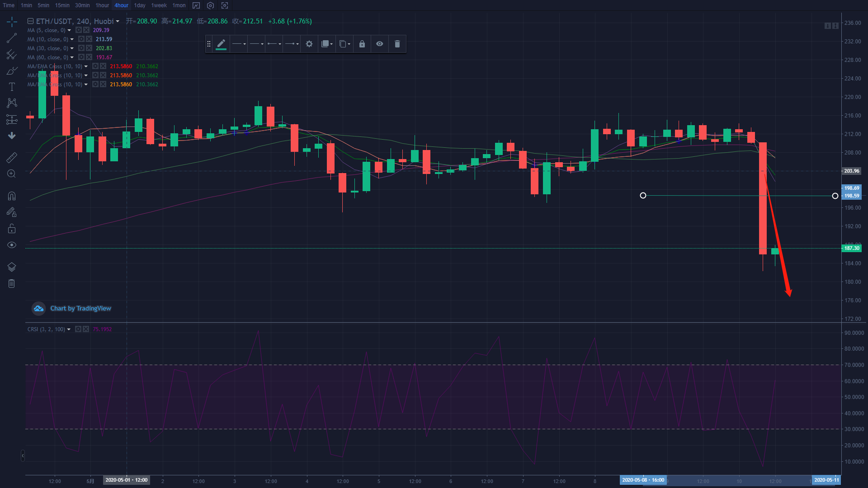The height and width of the screenshot is (488, 868).
Task: Toggle lock all drawing tools in sidebar
Action: [x=12, y=229]
